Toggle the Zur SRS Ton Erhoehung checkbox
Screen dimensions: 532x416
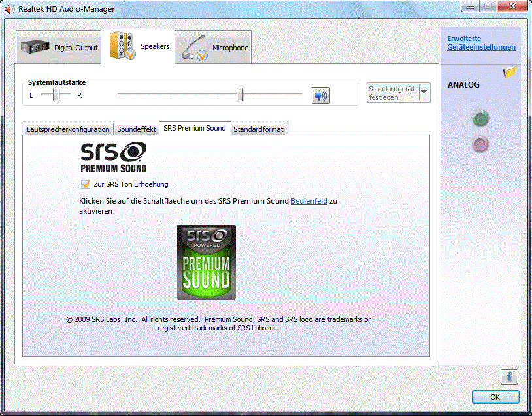coord(86,184)
